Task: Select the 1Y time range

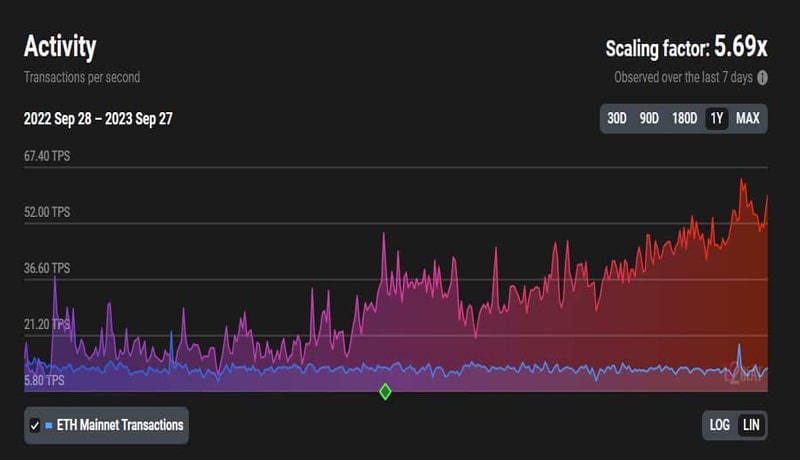Action: [x=717, y=119]
